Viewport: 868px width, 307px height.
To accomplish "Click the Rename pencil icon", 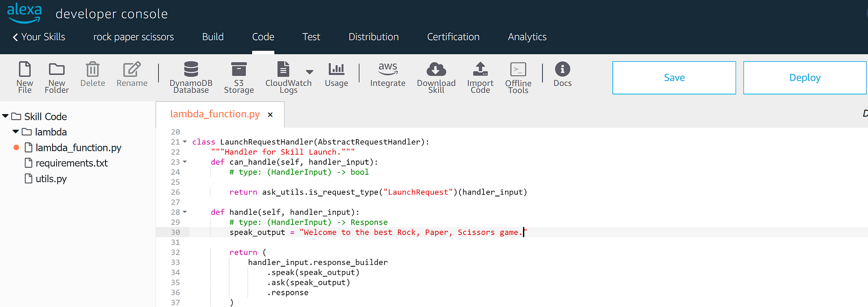I will (132, 69).
